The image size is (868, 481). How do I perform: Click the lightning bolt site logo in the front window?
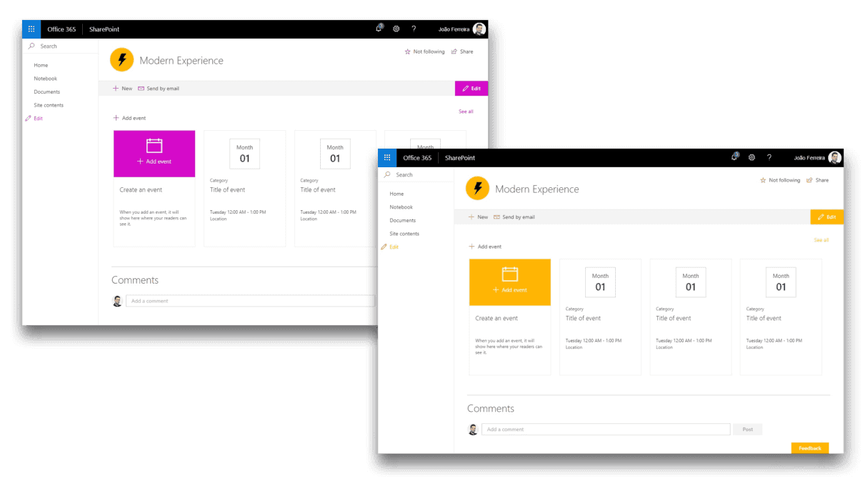[477, 189]
